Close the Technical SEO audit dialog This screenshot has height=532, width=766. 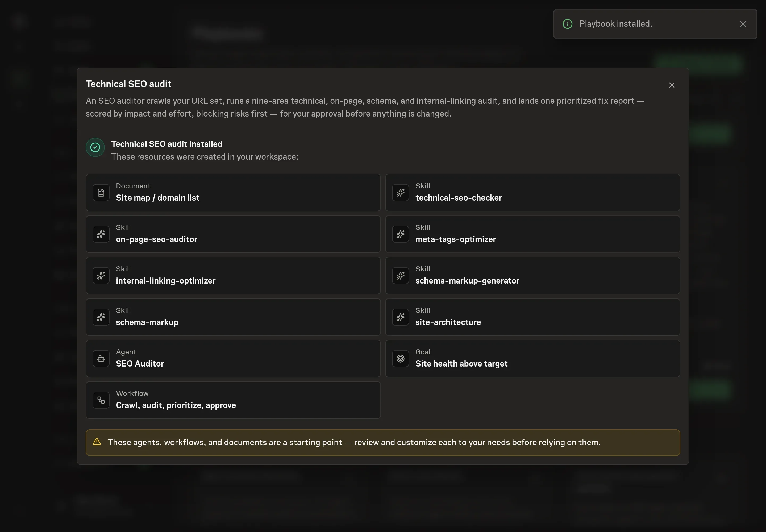tap(672, 85)
